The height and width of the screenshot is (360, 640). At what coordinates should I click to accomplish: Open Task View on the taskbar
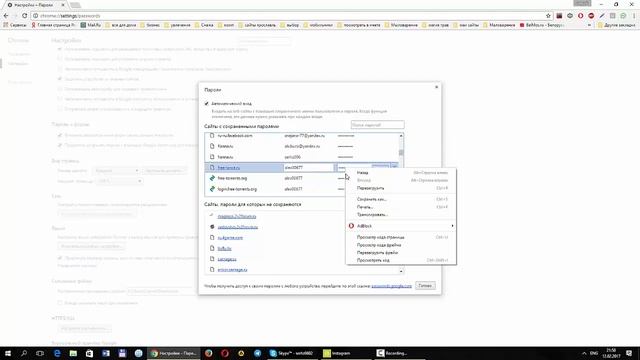[x=40, y=353]
